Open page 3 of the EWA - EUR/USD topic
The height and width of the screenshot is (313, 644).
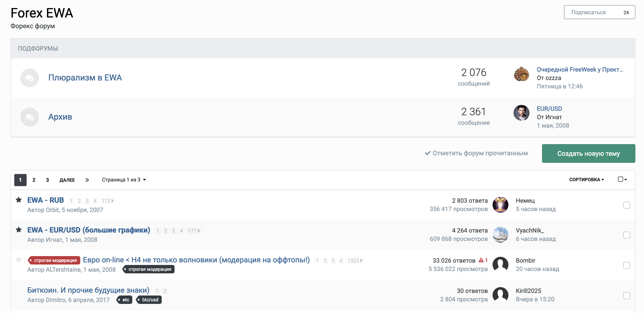[173, 231]
